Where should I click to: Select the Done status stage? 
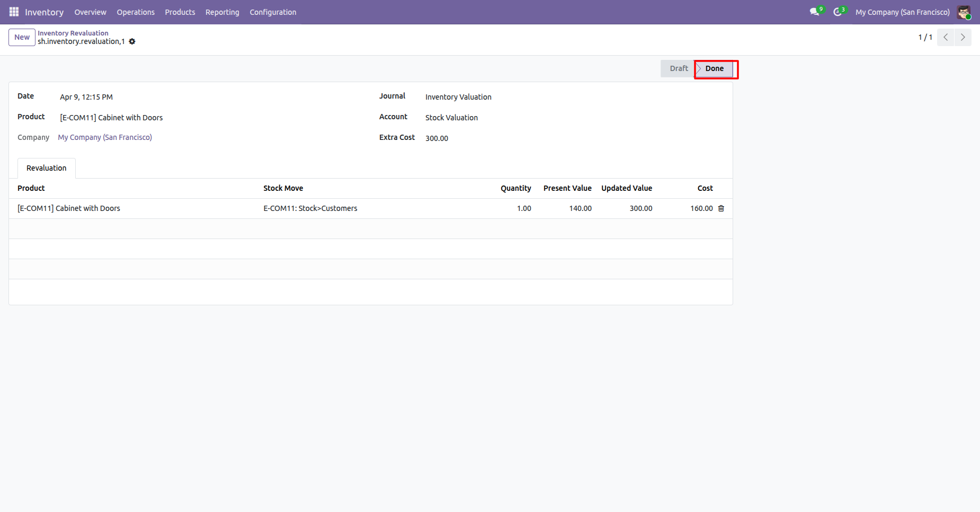tap(714, 68)
